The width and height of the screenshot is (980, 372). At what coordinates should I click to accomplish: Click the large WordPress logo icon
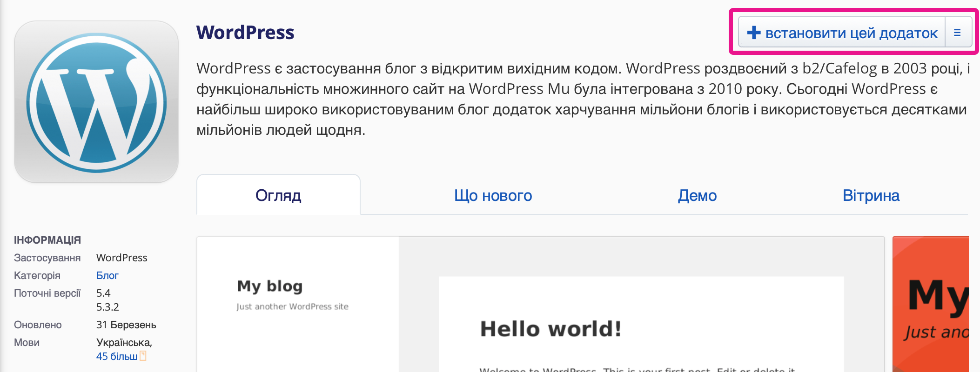(x=96, y=102)
